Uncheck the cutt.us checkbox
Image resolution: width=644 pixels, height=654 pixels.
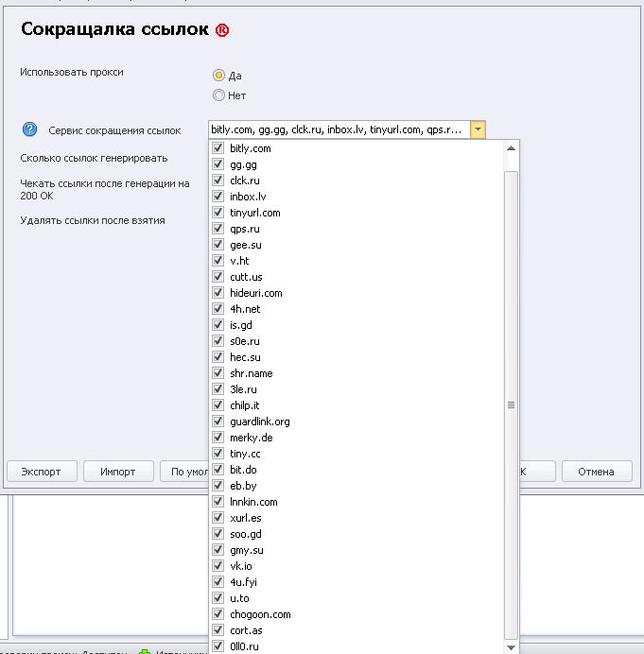[218, 277]
